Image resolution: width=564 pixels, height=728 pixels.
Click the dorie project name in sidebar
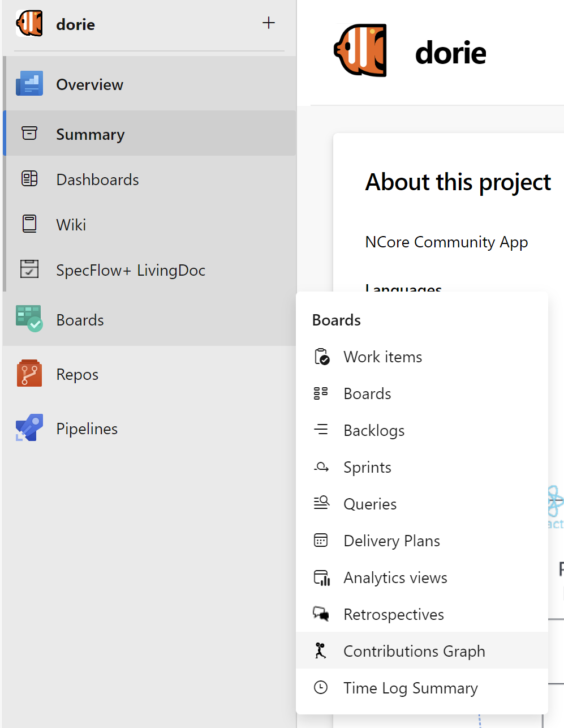pyautogui.click(x=76, y=24)
